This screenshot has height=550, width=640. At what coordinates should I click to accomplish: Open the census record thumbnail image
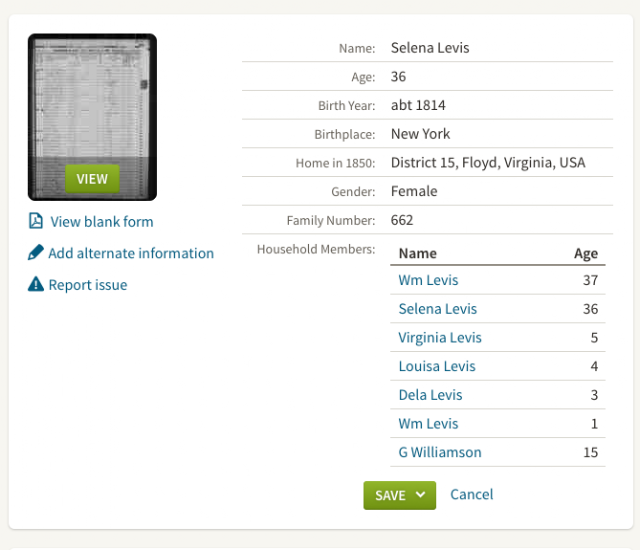92,117
